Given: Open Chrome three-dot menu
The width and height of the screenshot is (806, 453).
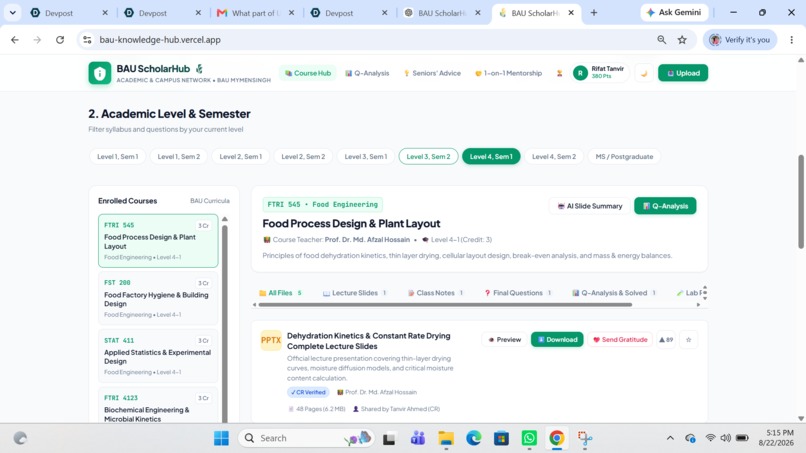Looking at the screenshot, I should tap(792, 40).
